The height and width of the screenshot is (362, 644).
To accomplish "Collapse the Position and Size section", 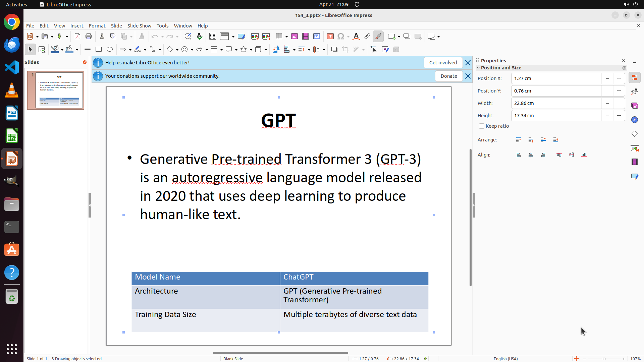I will (x=479, y=68).
